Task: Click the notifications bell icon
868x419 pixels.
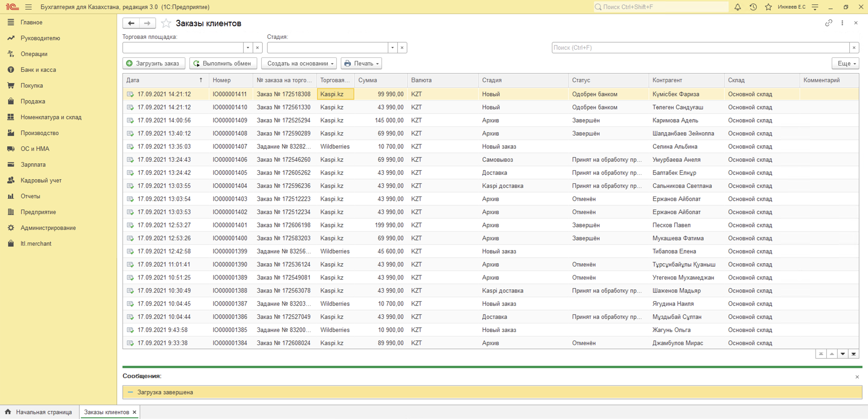Action: [x=737, y=7]
